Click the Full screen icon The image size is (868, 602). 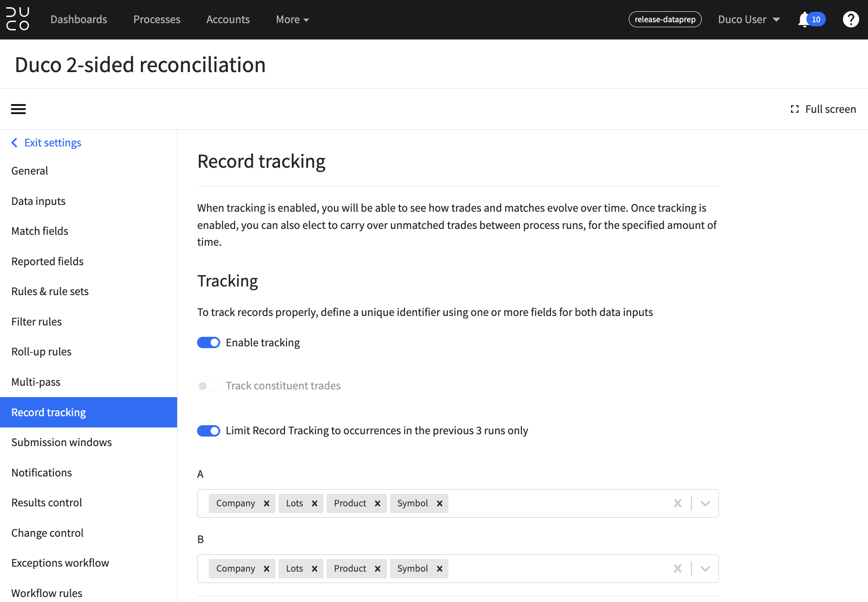(x=795, y=109)
